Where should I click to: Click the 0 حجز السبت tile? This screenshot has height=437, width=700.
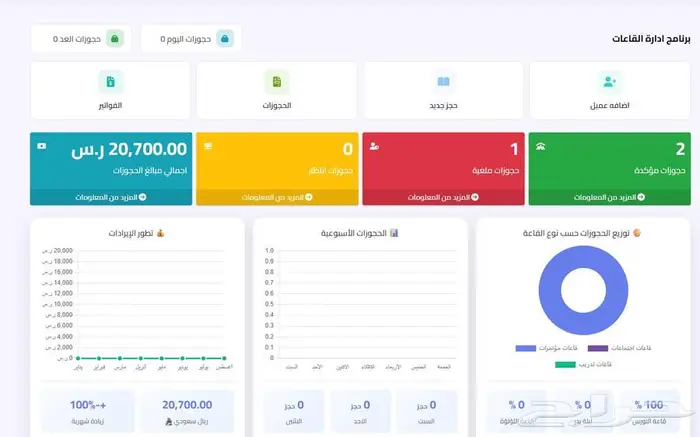(426, 412)
